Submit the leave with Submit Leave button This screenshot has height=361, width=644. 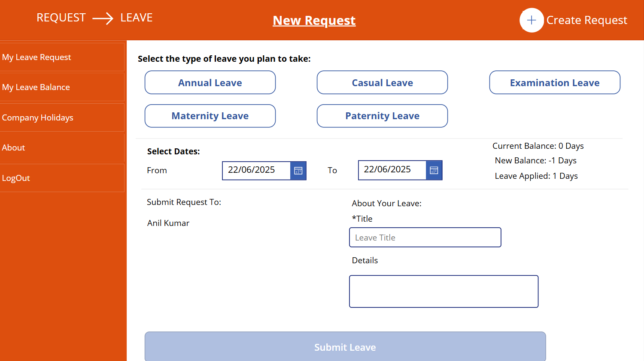(x=345, y=347)
